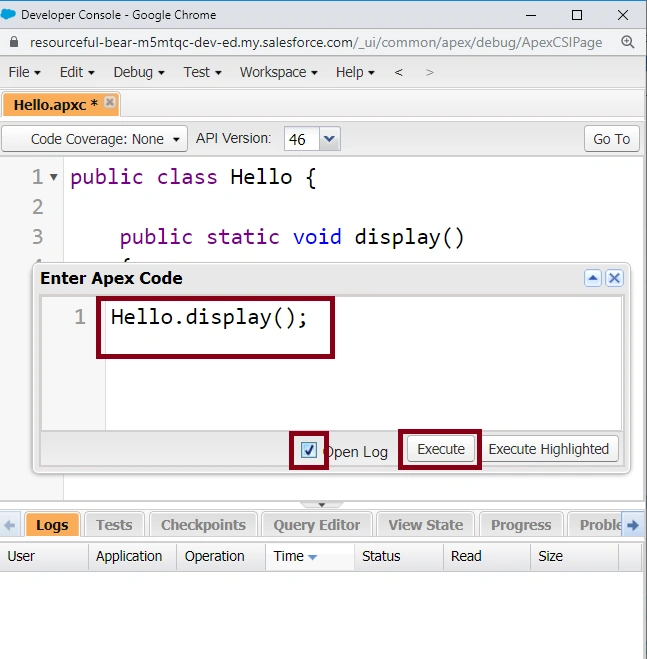The image size is (647, 659).
Task: Click the 'display()' method name on line 3
Action: point(409,237)
